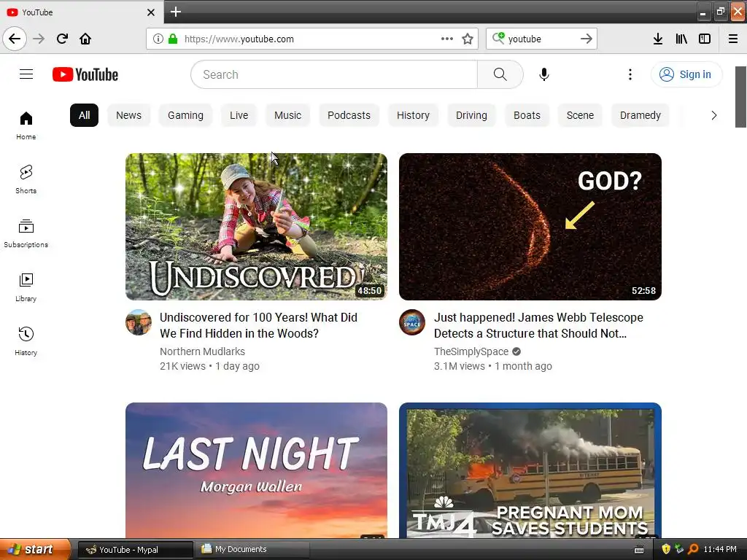
Task: Select the Music filter chip
Action: pyautogui.click(x=287, y=115)
